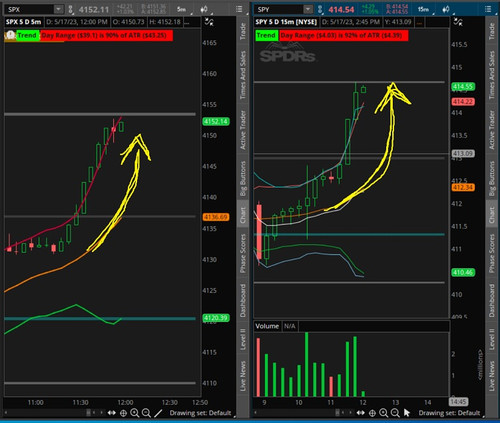Image resolution: width=500 pixels, height=423 pixels.
Task: Open Trade tab in SPY sidebar
Action: tap(492, 31)
